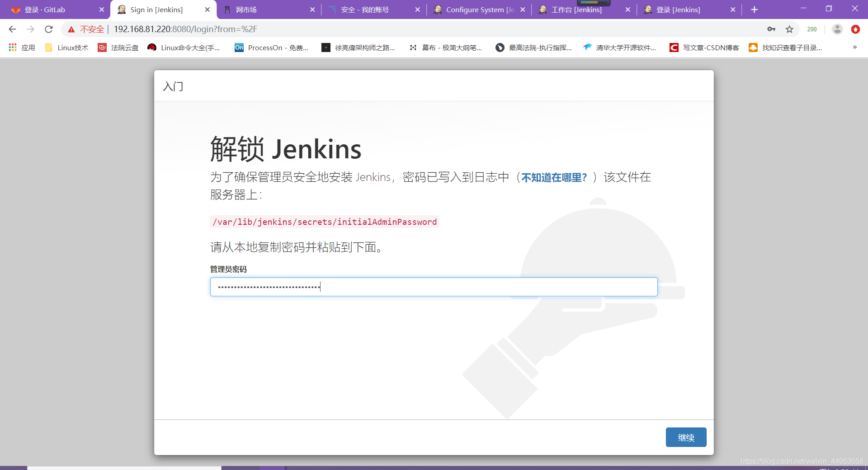Open the 写文章-CSDN博客 bookmark

click(x=704, y=47)
